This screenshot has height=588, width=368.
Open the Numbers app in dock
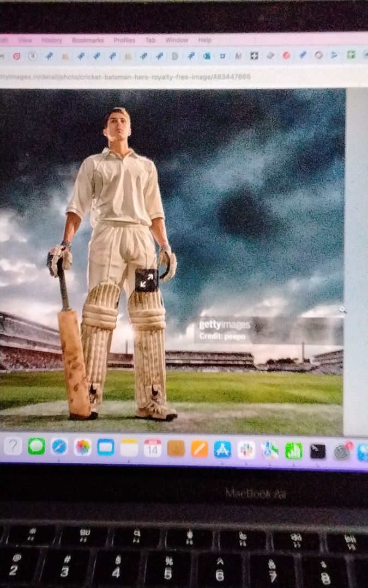coord(294,451)
